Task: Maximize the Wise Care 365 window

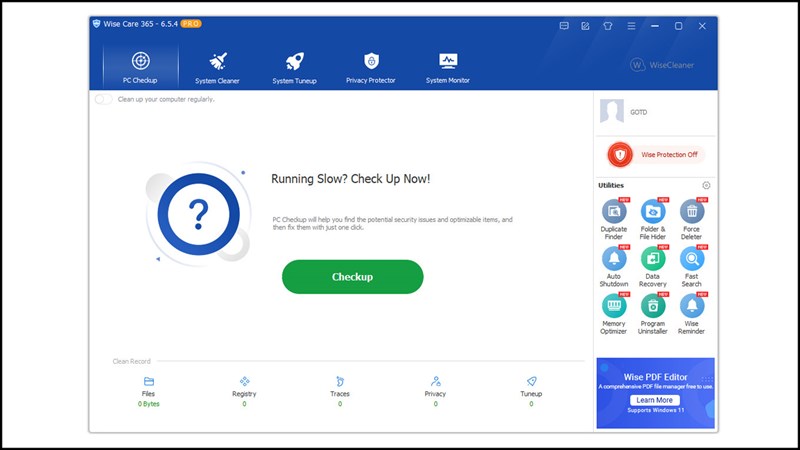Action: click(x=678, y=26)
